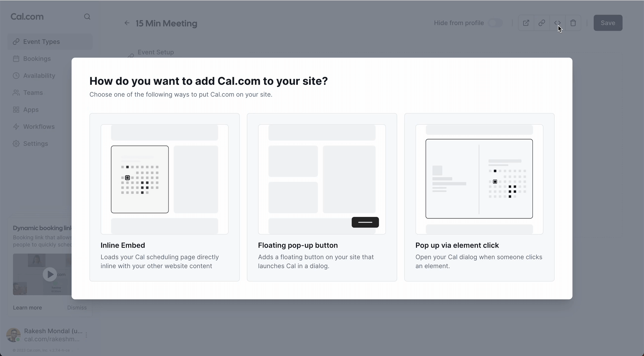The height and width of the screenshot is (356, 644).
Task: Open Workflows from the sidebar
Action: [x=39, y=127]
